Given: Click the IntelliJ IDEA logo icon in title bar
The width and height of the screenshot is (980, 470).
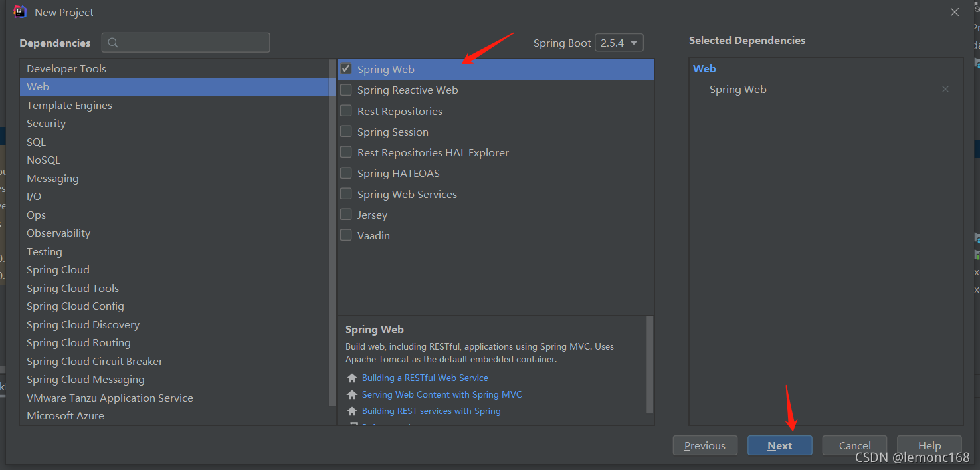Looking at the screenshot, I should pos(20,12).
